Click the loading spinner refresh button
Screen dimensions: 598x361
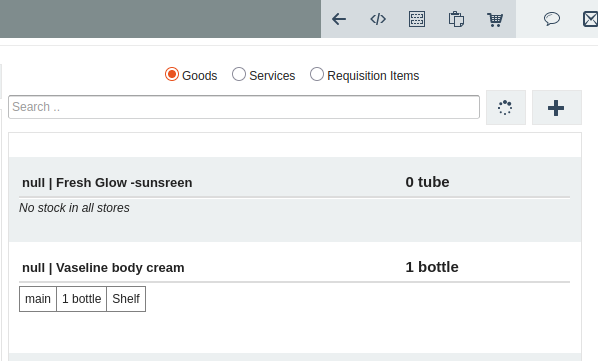(506, 107)
